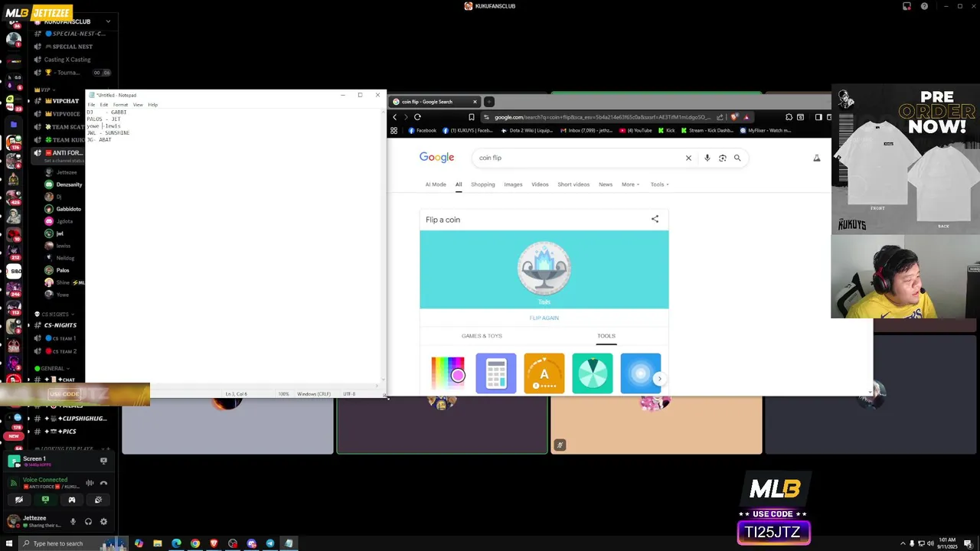
Task: Open browser extensions puzzle icon
Action: pos(789,117)
